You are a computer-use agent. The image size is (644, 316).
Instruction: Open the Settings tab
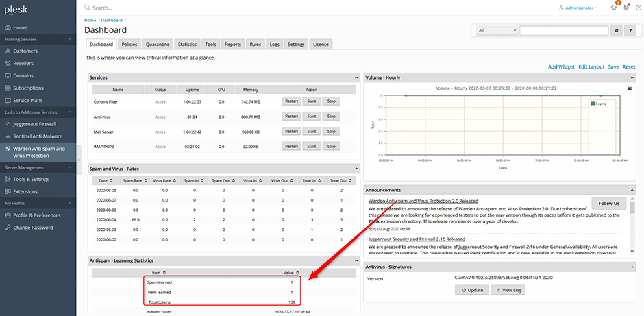click(296, 45)
